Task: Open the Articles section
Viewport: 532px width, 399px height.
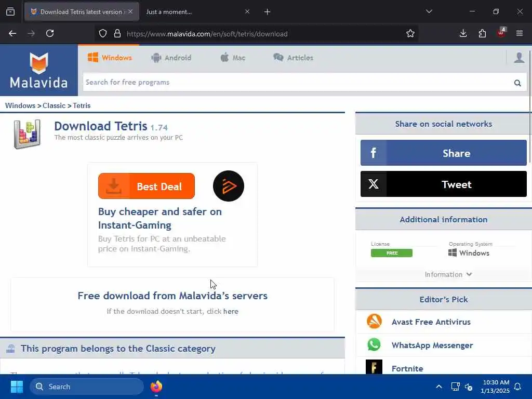Action: tap(294, 58)
